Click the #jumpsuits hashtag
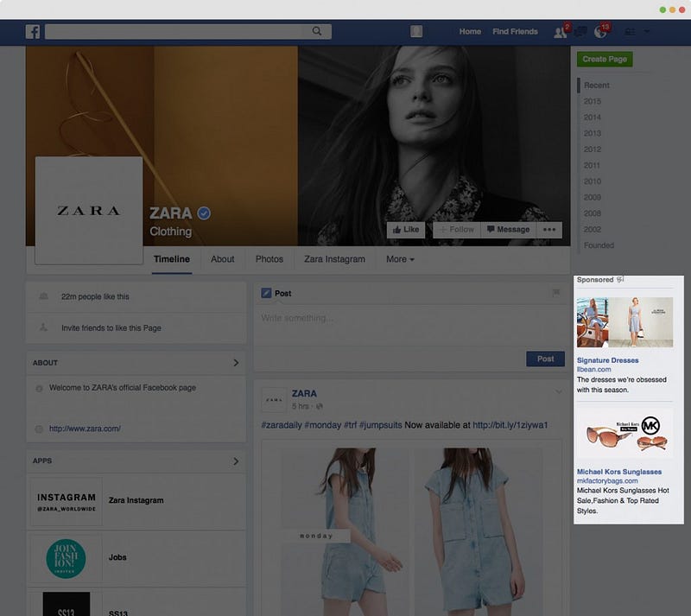 (x=381, y=425)
